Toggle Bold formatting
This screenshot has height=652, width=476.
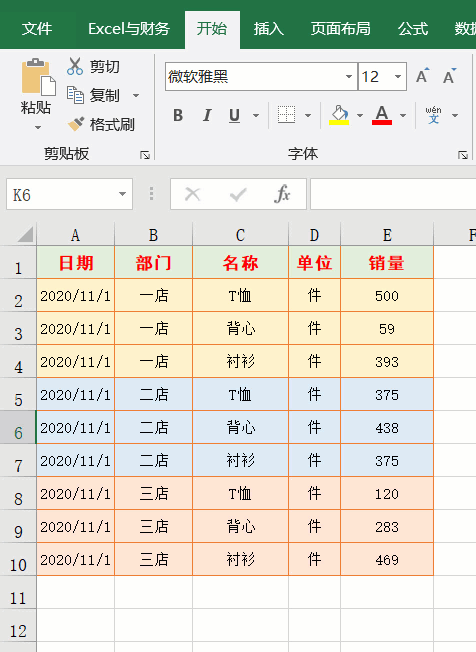pyautogui.click(x=178, y=115)
